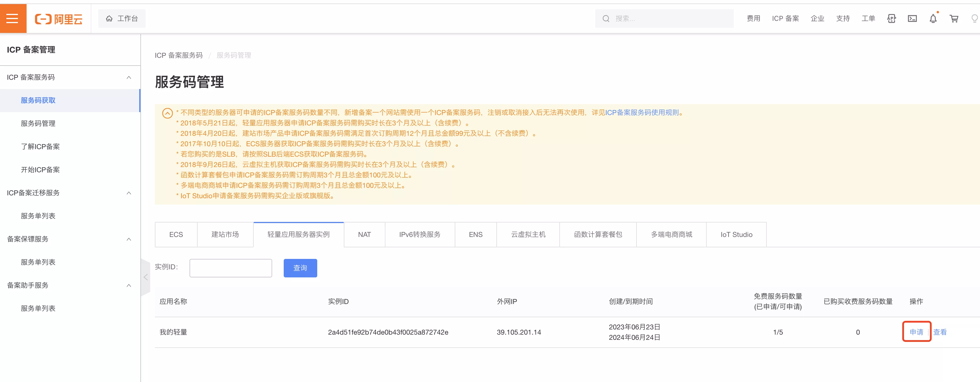The height and width of the screenshot is (382, 980).
Task: Open the shopping cart
Action: (954, 19)
